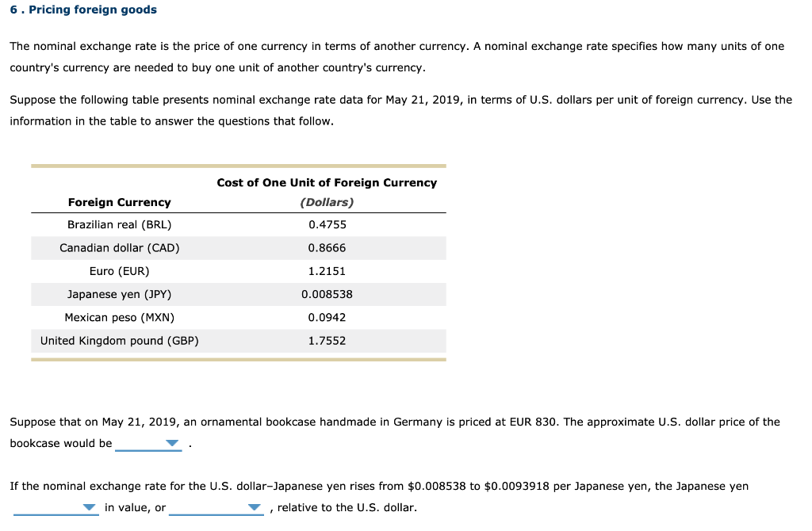Select the Mexican peso (MXN) row
The height and width of the screenshot is (531, 812).
pyautogui.click(x=238, y=317)
